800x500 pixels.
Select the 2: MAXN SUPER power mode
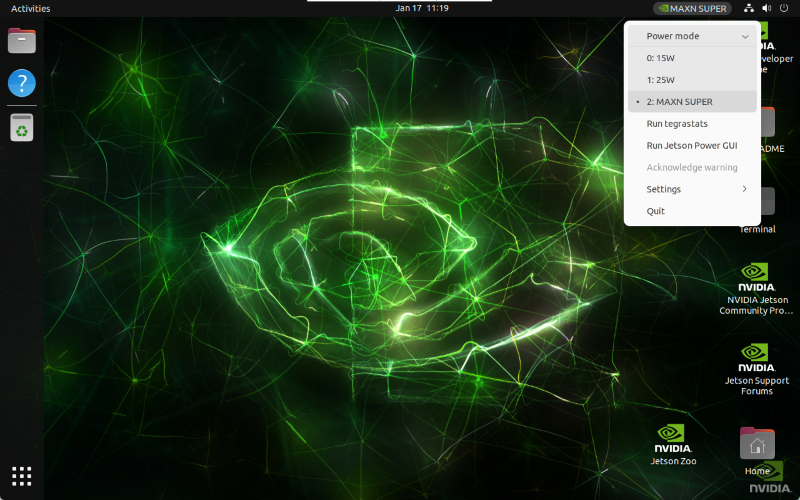679,102
